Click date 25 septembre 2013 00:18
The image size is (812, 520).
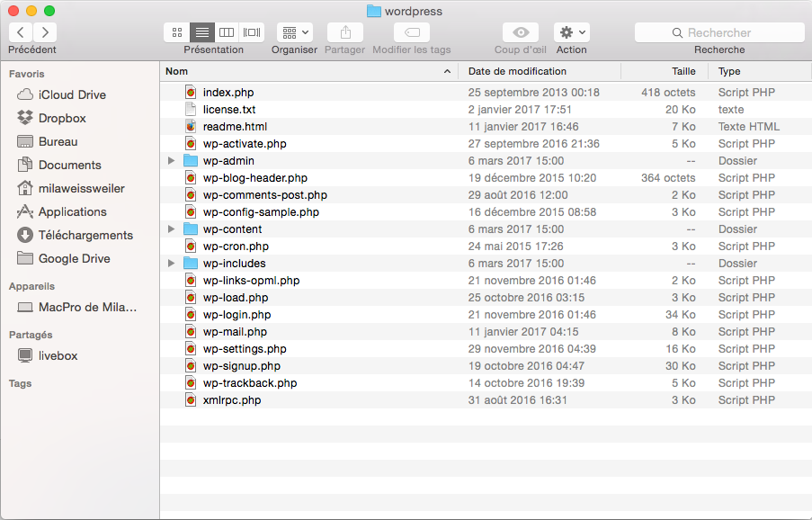tap(533, 92)
